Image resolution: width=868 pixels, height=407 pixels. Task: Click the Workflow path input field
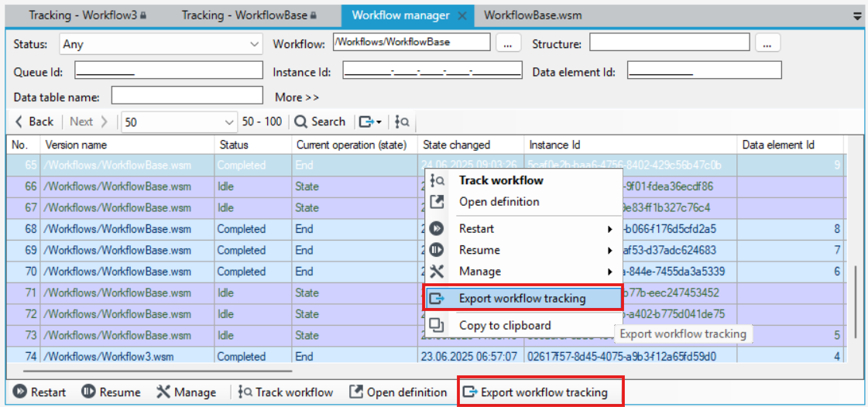click(411, 42)
